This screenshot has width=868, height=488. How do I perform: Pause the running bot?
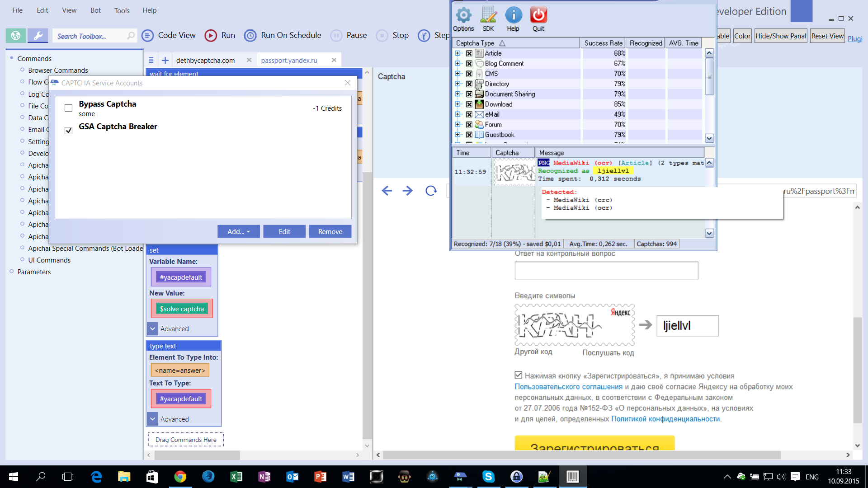[x=349, y=35]
